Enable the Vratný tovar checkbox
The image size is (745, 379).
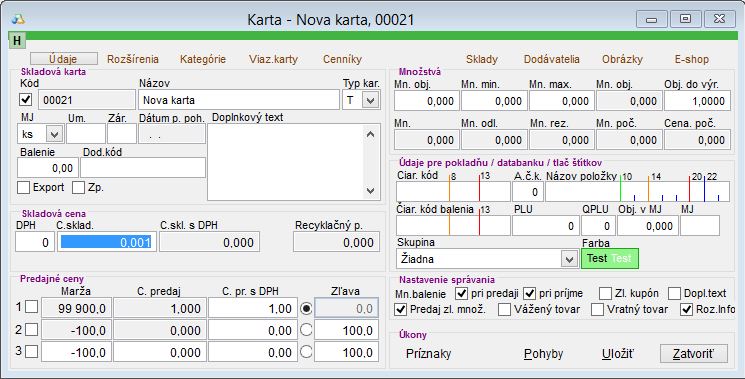pyautogui.click(x=597, y=310)
